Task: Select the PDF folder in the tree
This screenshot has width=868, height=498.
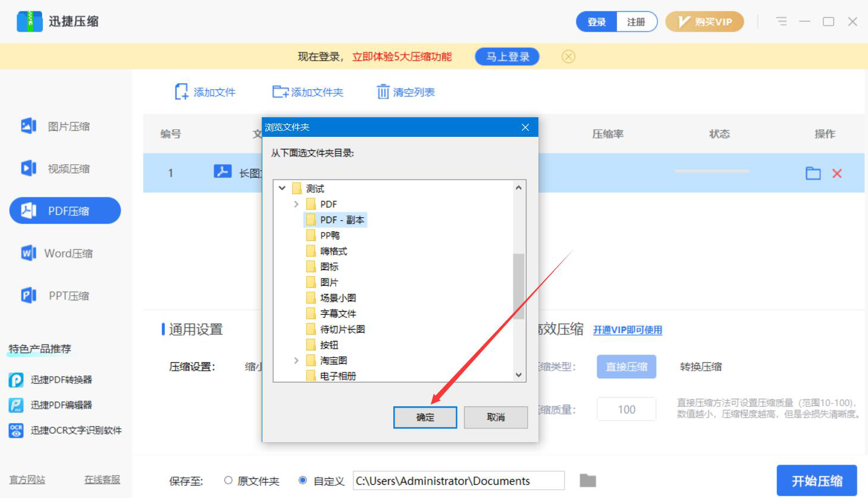Action: 321,204
